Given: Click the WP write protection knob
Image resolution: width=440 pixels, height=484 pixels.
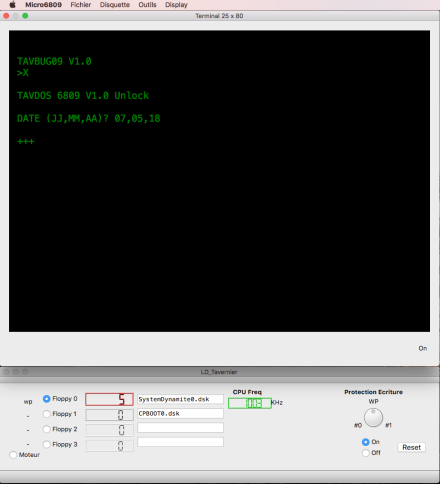Looking at the screenshot, I should pyautogui.click(x=373, y=418).
